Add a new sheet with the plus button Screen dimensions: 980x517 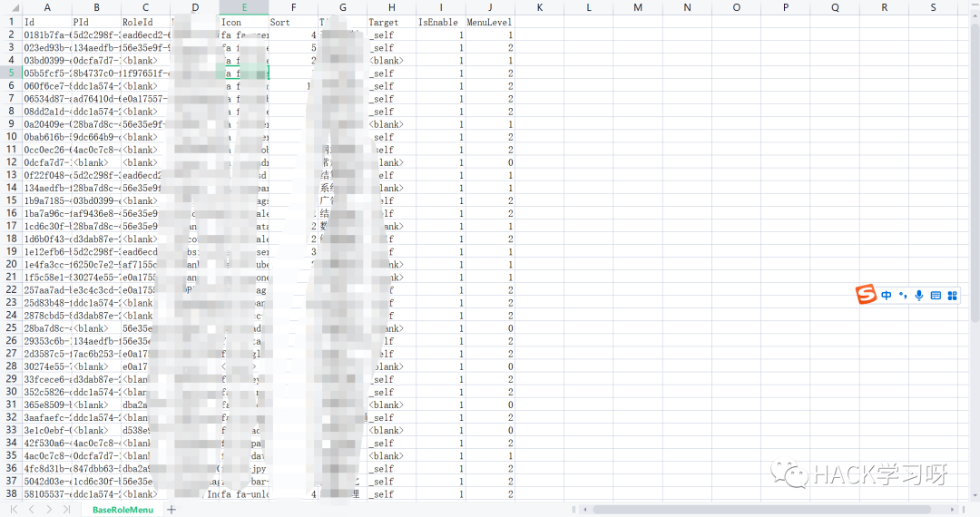(171, 510)
